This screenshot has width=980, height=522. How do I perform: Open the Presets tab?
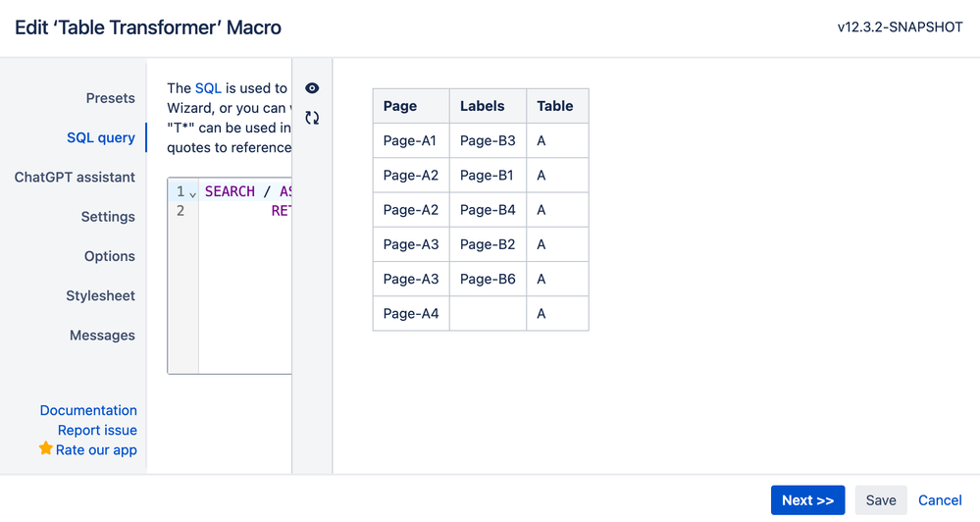[x=110, y=98]
